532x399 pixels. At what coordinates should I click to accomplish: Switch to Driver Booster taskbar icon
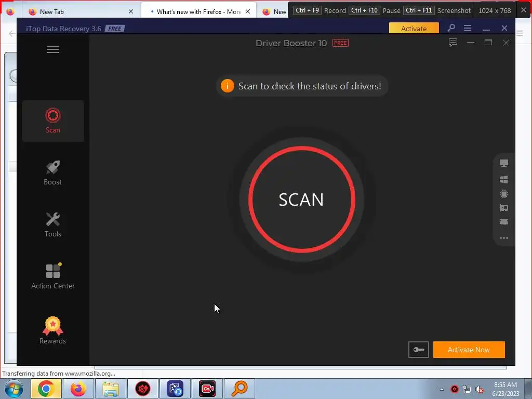point(143,389)
